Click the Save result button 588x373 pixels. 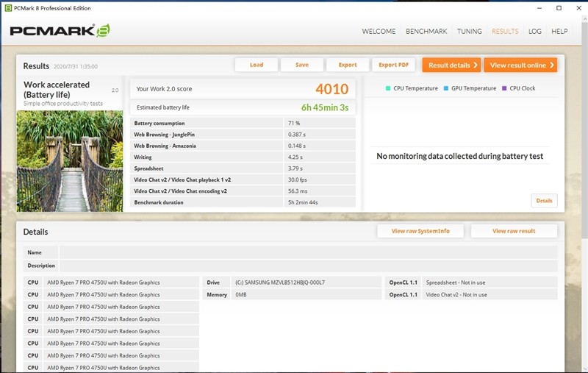point(302,65)
